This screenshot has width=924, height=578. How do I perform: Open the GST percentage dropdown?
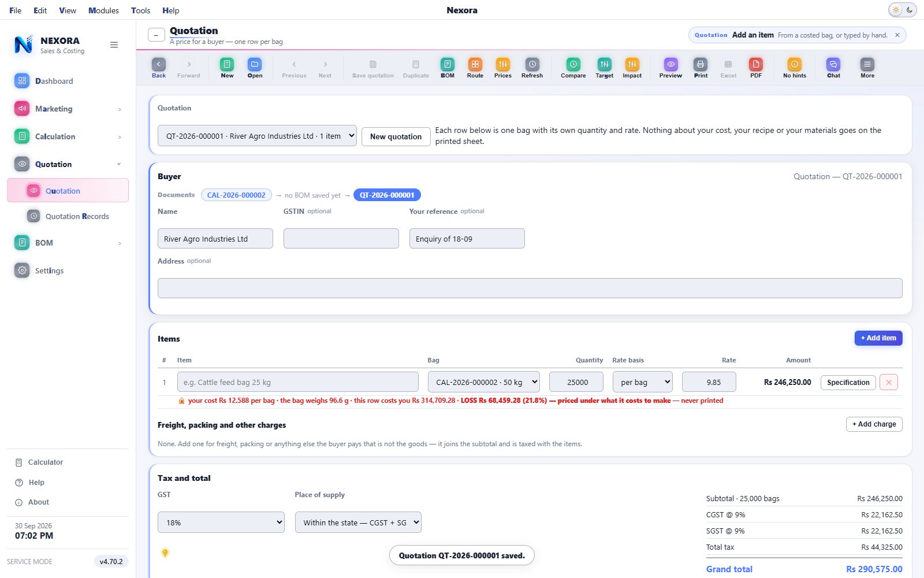coord(221,523)
